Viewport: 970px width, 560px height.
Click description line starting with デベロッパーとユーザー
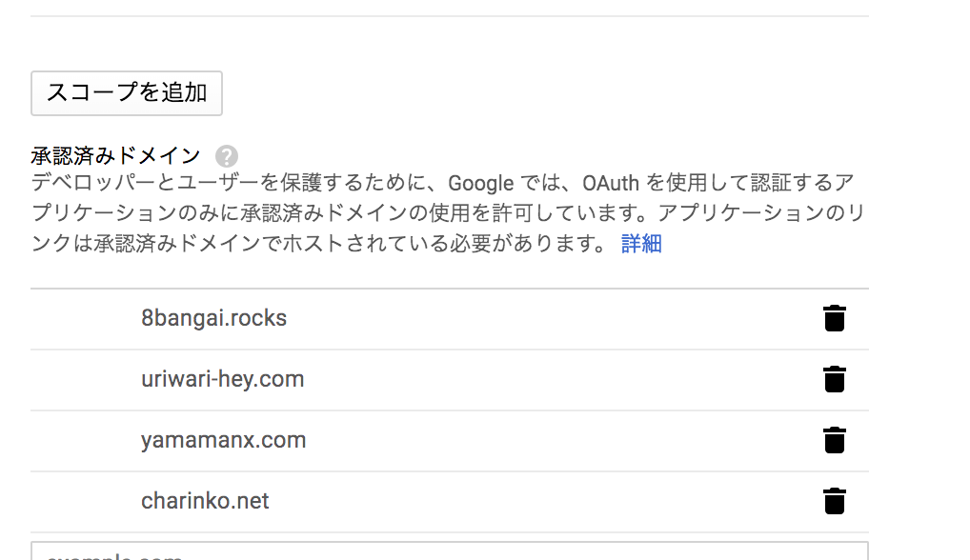[x=442, y=183]
